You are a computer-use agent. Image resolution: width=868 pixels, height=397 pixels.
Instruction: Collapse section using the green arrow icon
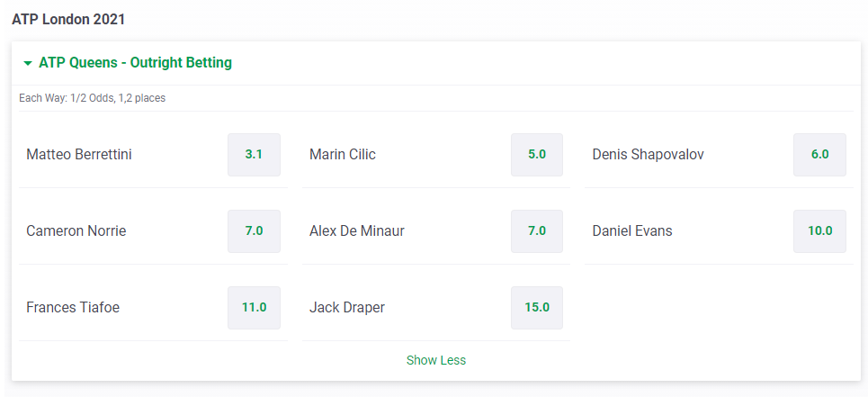point(28,63)
